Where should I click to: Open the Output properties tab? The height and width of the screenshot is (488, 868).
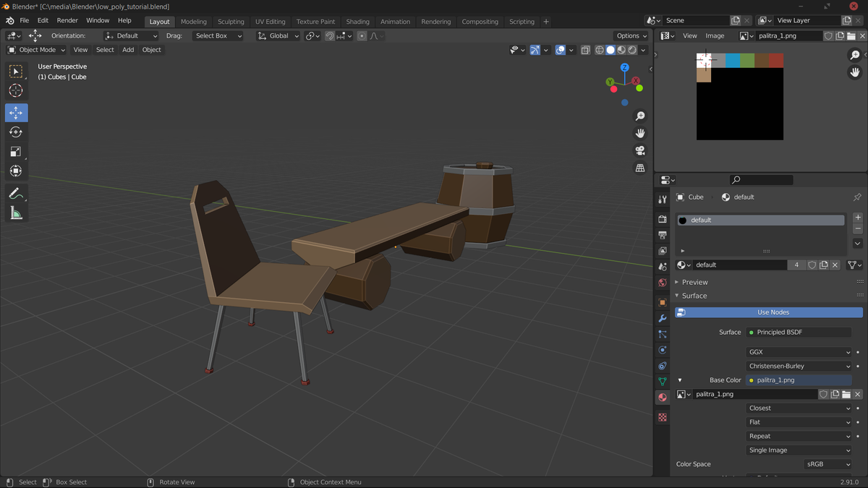pyautogui.click(x=662, y=235)
